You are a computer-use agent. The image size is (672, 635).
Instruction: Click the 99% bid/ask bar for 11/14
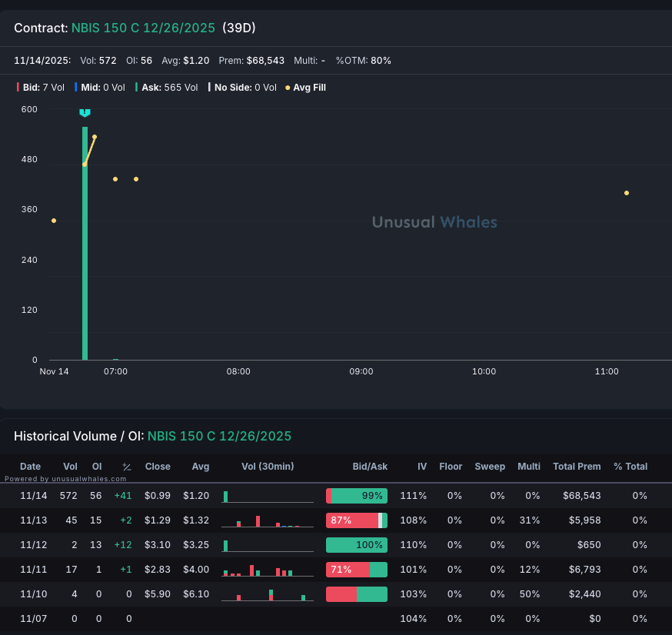tap(357, 496)
